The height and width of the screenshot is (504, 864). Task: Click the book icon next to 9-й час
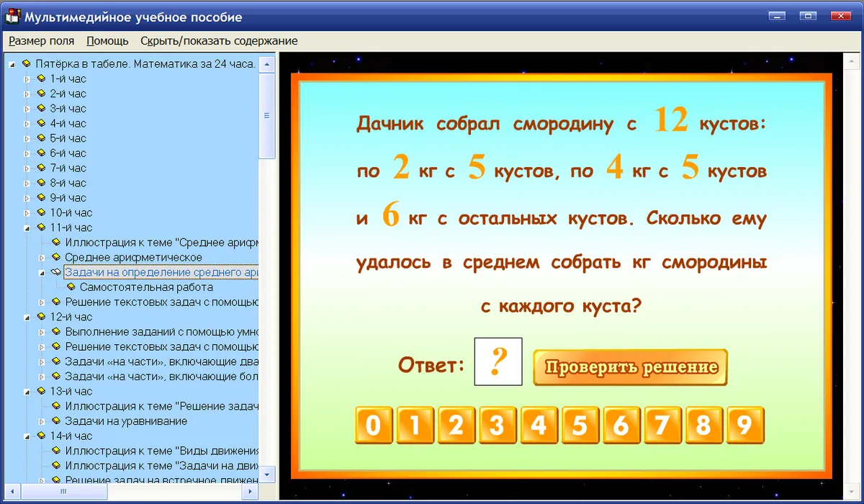tap(41, 197)
